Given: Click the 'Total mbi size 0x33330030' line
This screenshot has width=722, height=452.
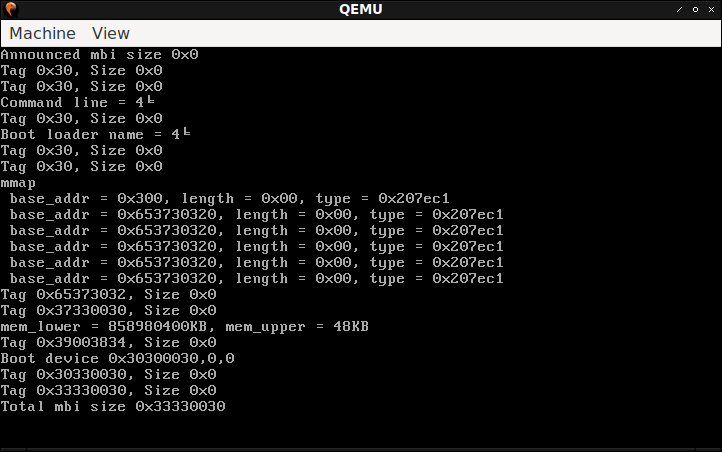Looking at the screenshot, I should (x=113, y=406).
